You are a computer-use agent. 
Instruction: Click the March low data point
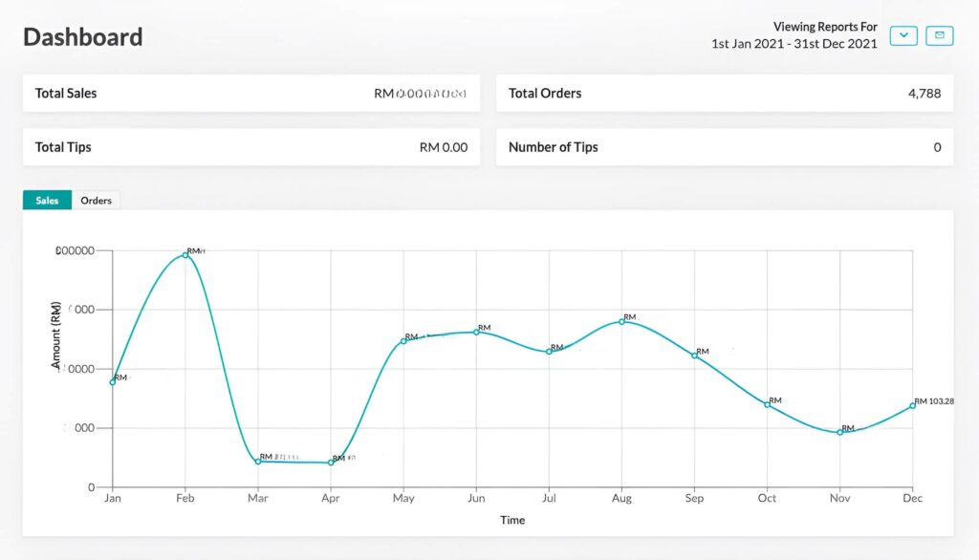coord(257,463)
